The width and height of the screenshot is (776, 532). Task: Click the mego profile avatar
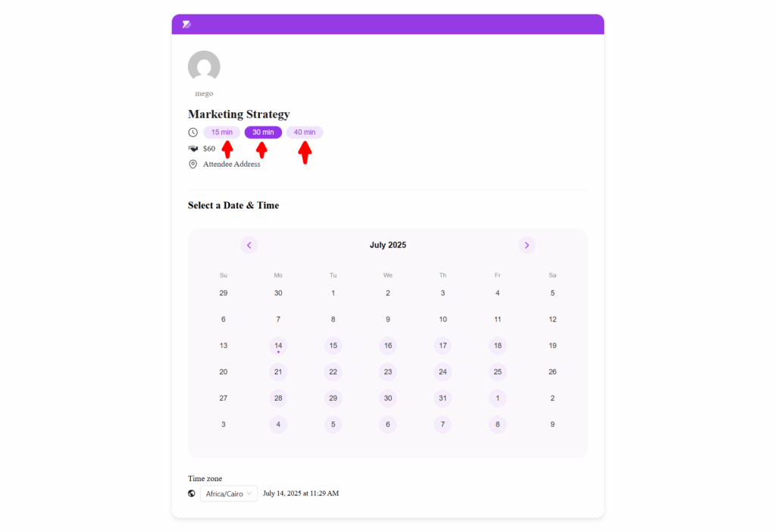[204, 67]
